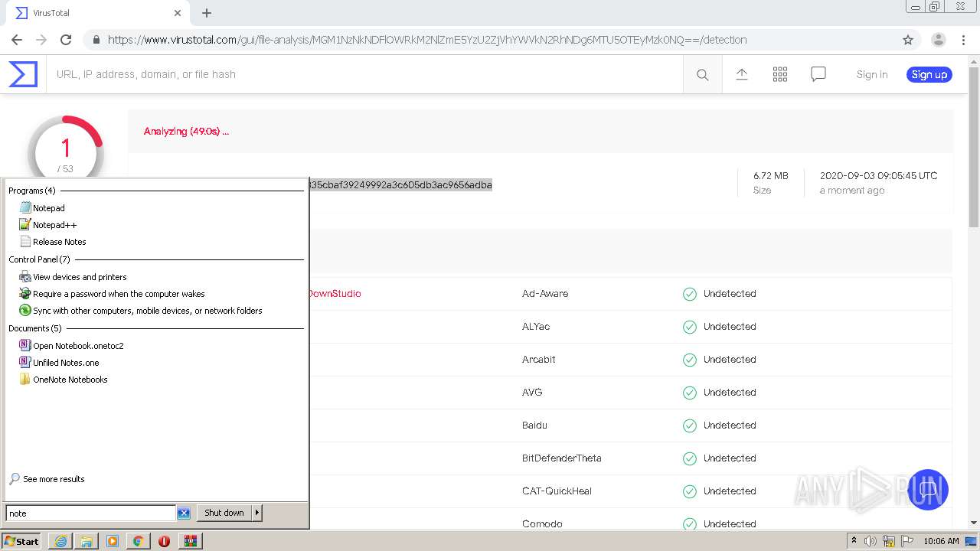980x551 pixels.
Task: Click the AVG engine name
Action: (532, 393)
